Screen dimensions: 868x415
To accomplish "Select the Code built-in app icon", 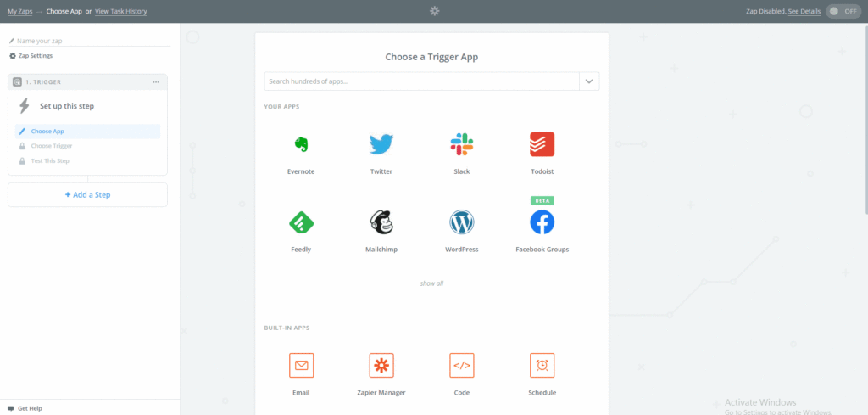I will pos(462,366).
